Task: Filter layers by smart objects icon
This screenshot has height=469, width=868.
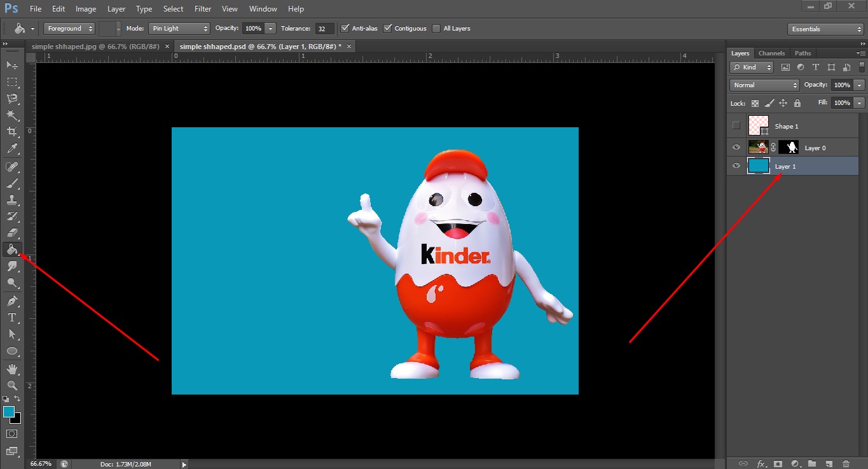Action: pos(846,67)
